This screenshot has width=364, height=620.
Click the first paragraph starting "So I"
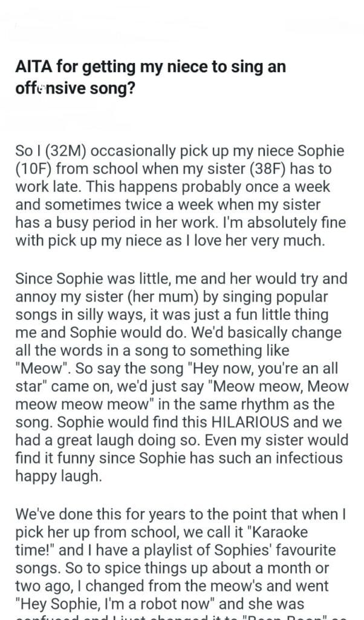tap(181, 196)
